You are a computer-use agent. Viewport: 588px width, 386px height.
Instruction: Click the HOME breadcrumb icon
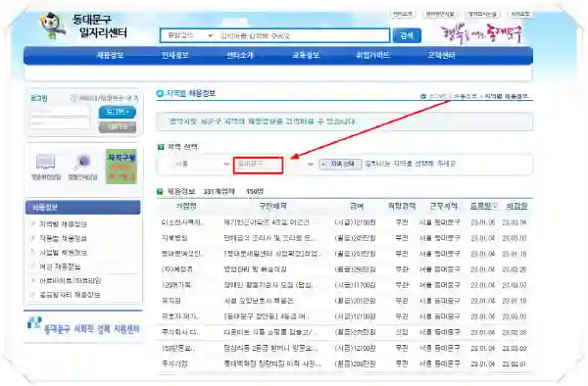coord(423,96)
